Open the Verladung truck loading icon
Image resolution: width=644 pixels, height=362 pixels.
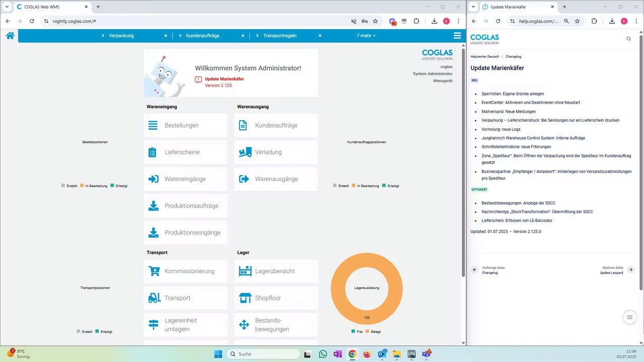245,152
